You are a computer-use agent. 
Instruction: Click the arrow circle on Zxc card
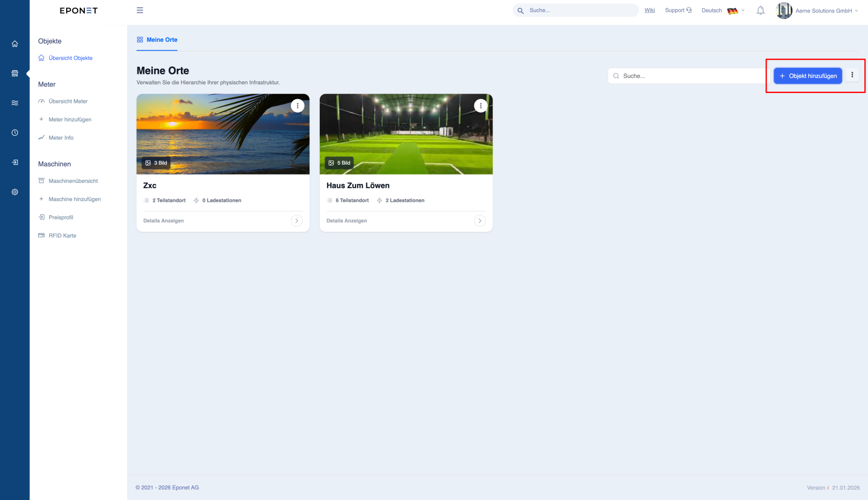[297, 221]
